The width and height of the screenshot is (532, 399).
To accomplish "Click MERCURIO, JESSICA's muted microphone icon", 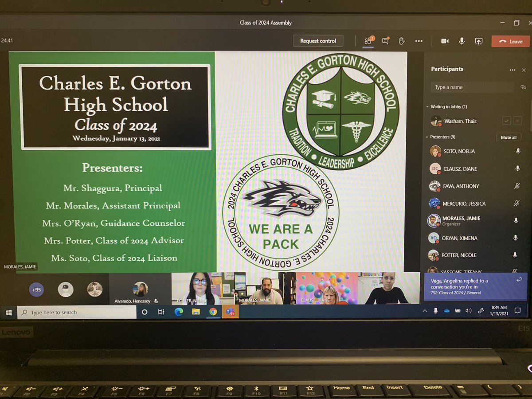I will [516, 203].
